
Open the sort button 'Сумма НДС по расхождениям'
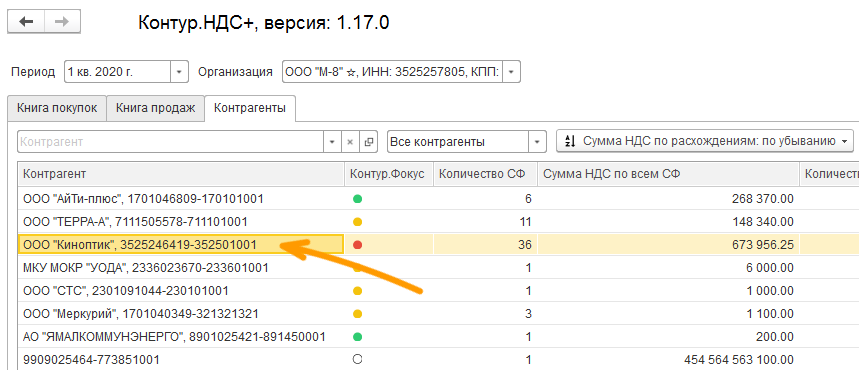point(705,142)
